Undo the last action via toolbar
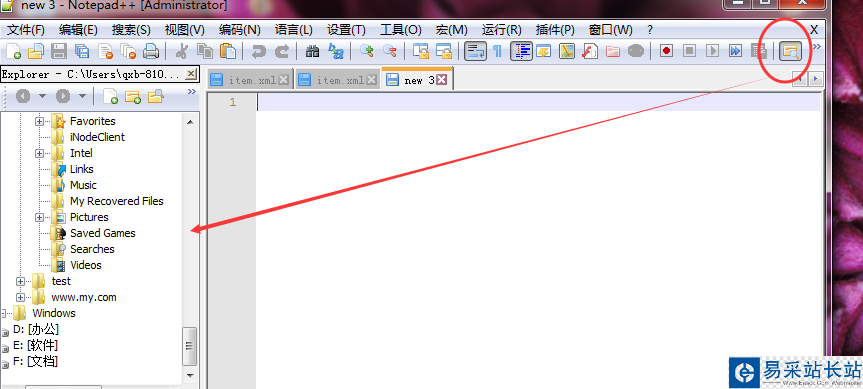The height and width of the screenshot is (389, 863). [x=258, y=51]
